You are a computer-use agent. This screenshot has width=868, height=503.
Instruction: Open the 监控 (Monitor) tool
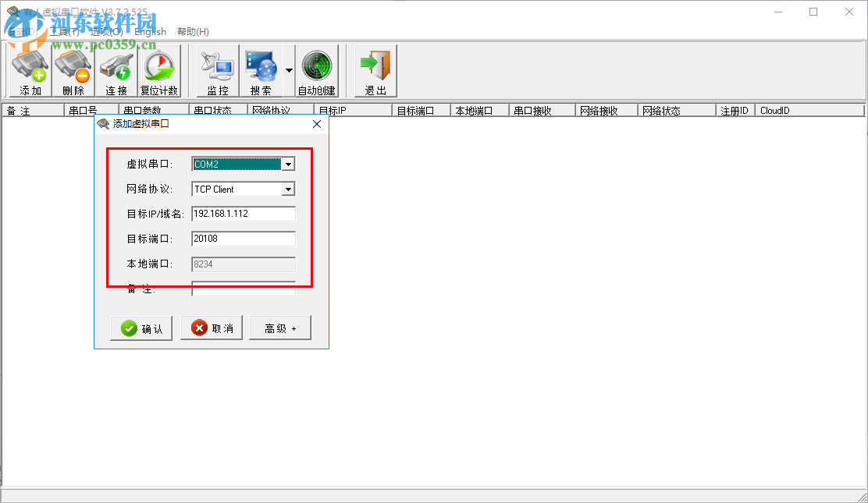coord(216,70)
